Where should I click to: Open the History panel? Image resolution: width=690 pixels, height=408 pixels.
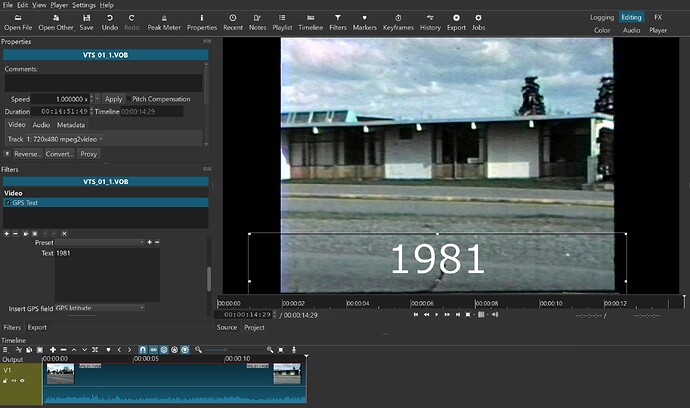(430, 22)
